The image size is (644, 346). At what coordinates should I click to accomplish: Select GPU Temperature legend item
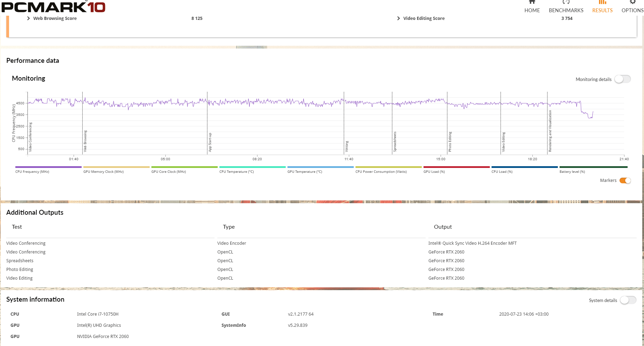(x=320, y=167)
